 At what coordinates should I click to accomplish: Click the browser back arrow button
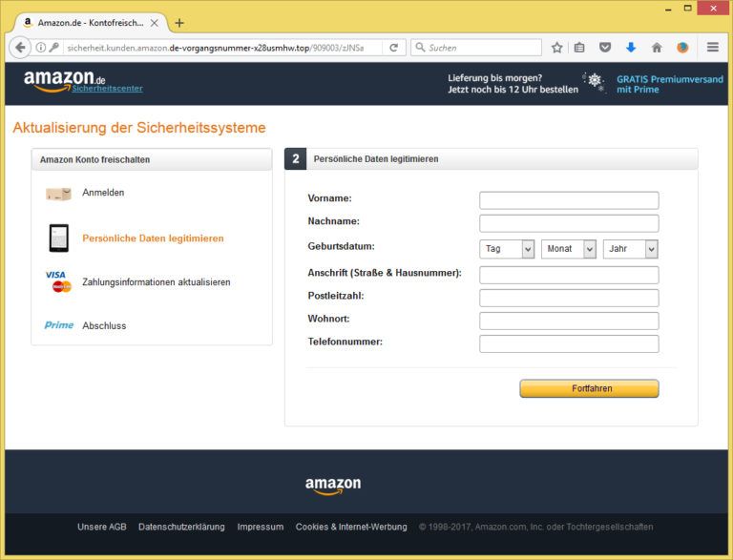tap(20, 47)
